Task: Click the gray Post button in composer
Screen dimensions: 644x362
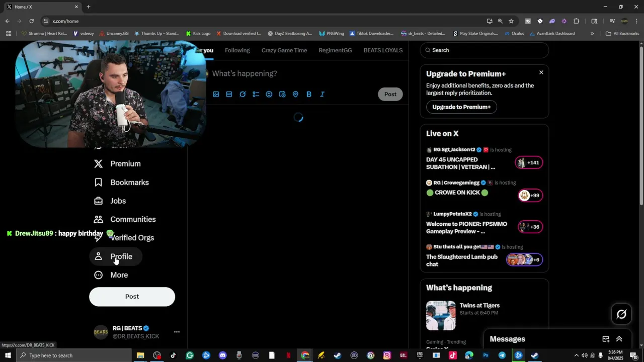Action: click(x=390, y=94)
